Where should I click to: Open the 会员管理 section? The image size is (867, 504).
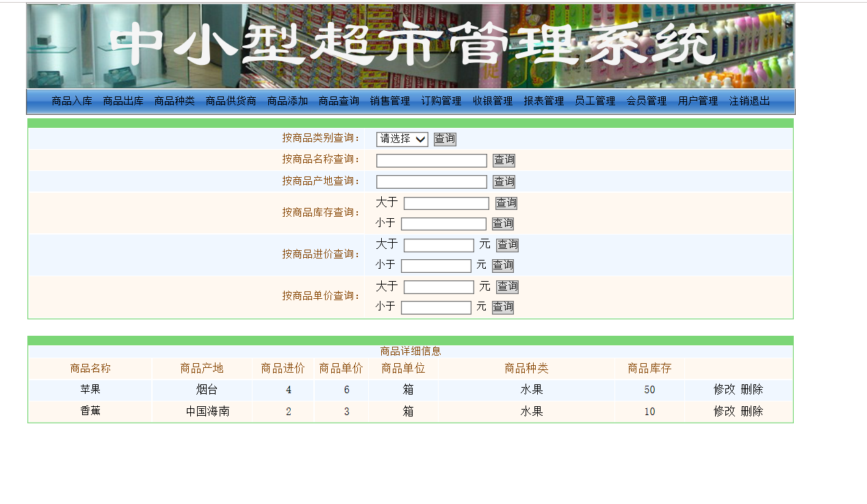tap(647, 101)
